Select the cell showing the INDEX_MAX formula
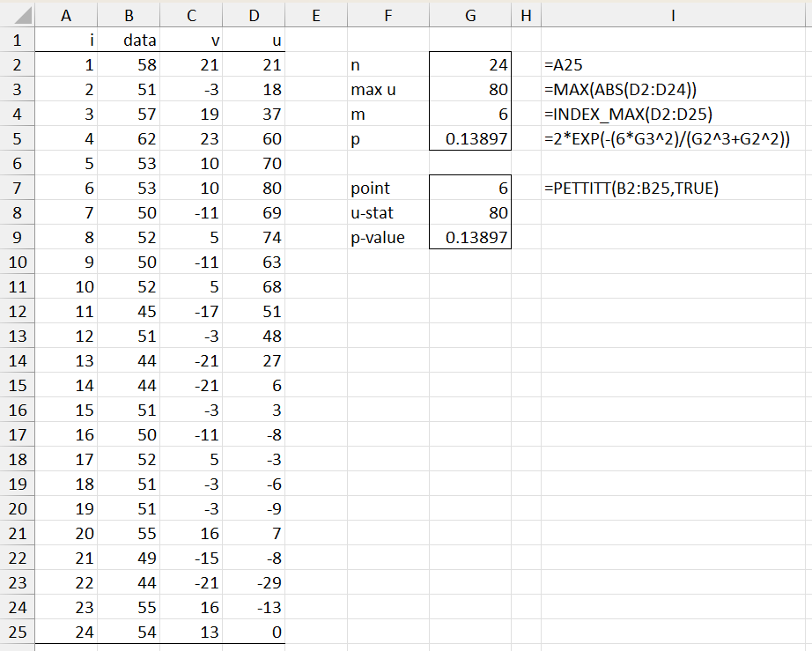This screenshot has width=812, height=651. (628, 115)
